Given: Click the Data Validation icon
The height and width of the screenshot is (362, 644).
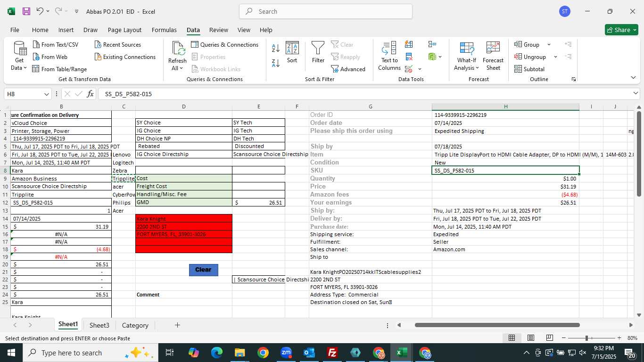Looking at the screenshot, I should point(409,69).
